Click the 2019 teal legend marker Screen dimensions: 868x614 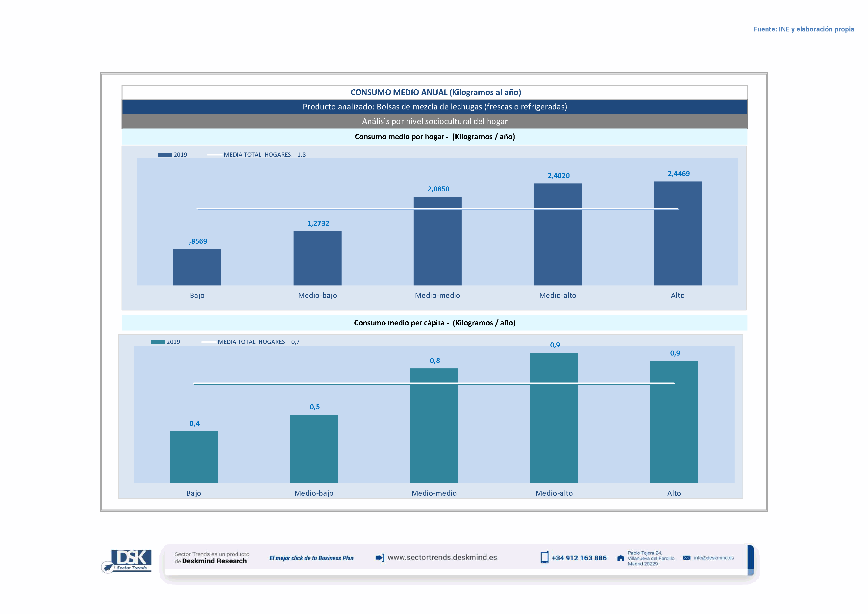coord(158,342)
